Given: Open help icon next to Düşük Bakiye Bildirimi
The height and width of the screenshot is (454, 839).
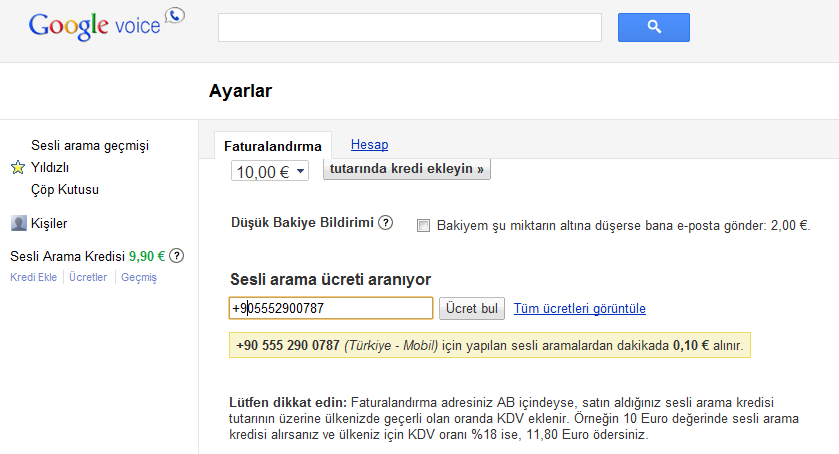Looking at the screenshot, I should pyautogui.click(x=385, y=223).
